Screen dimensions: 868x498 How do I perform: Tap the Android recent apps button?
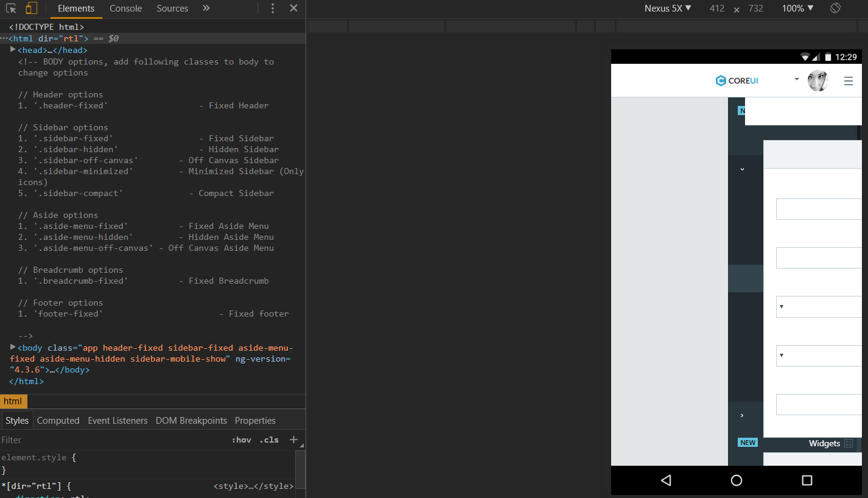807,480
